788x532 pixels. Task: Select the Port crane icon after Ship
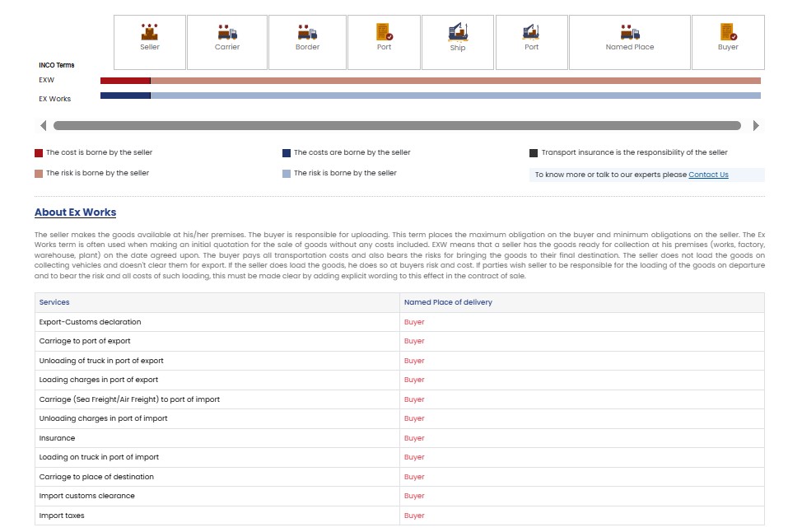pyautogui.click(x=531, y=33)
